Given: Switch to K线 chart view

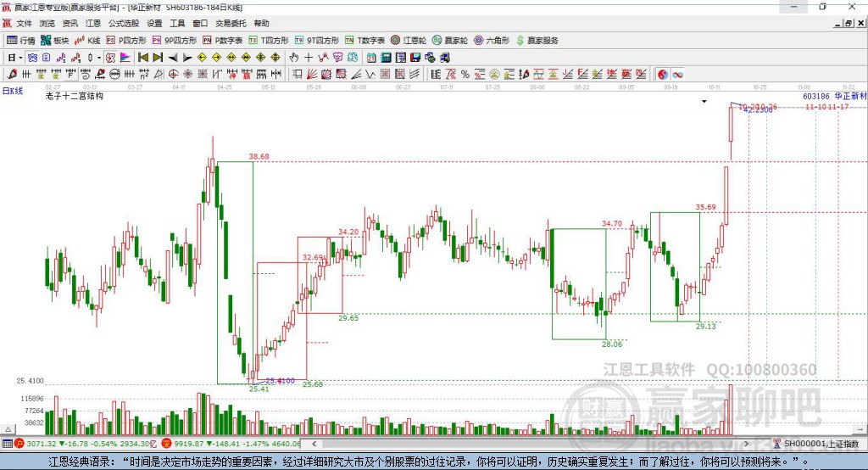Looking at the screenshot, I should (x=87, y=41).
